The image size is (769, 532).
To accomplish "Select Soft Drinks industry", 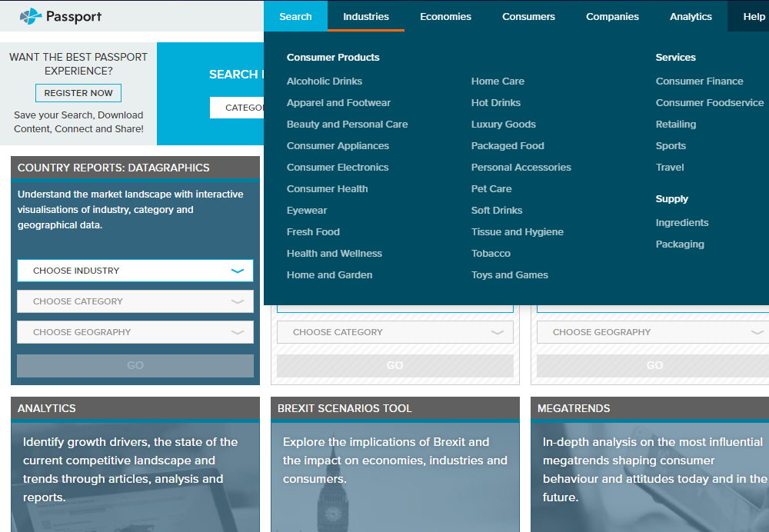I will [x=496, y=211].
